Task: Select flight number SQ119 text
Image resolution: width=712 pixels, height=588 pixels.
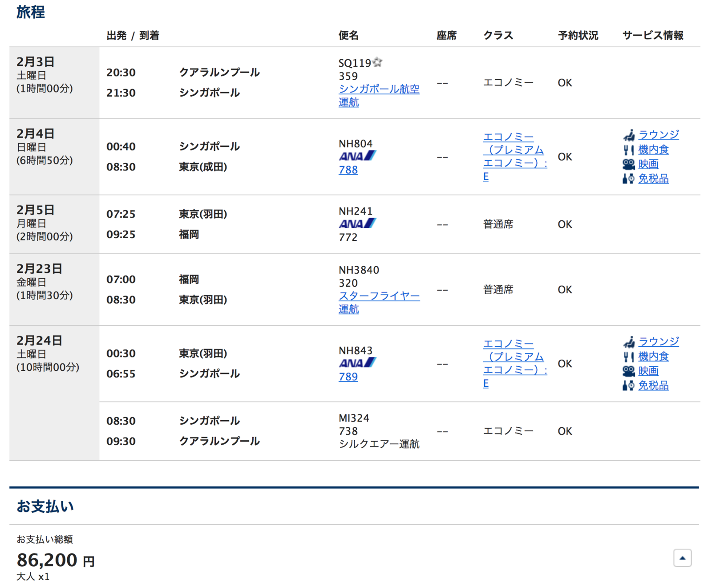Action: tap(355, 63)
